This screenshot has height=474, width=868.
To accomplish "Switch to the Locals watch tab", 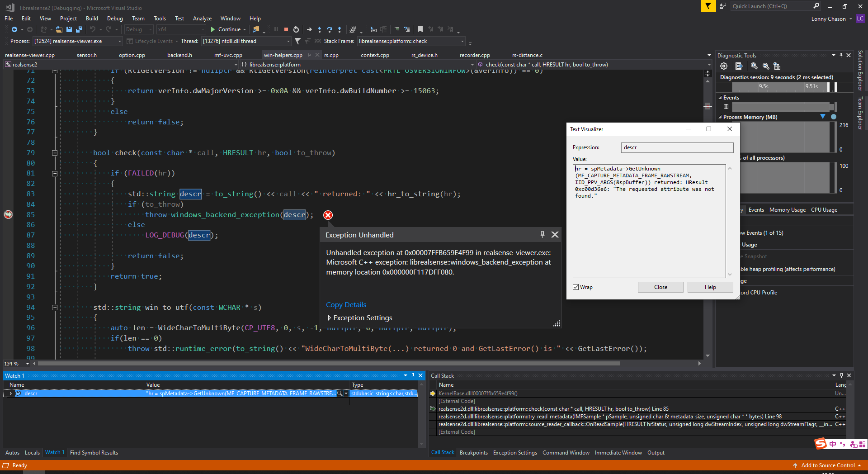I will [x=32, y=452].
